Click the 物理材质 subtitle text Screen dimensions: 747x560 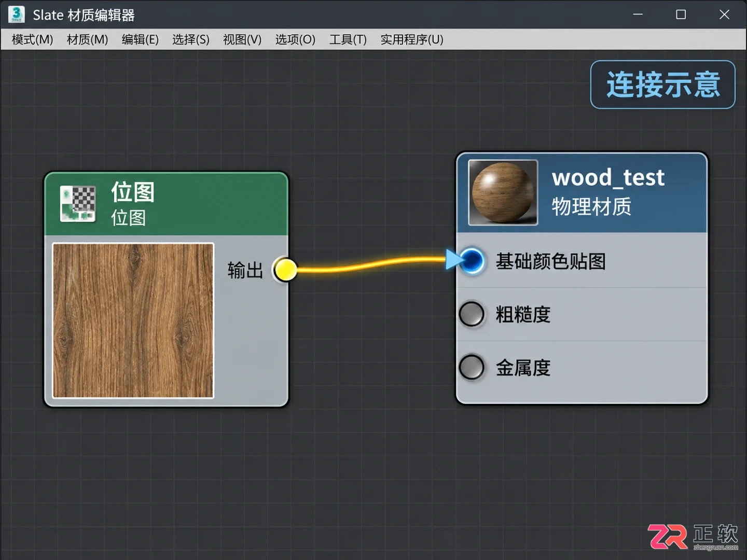click(x=591, y=207)
